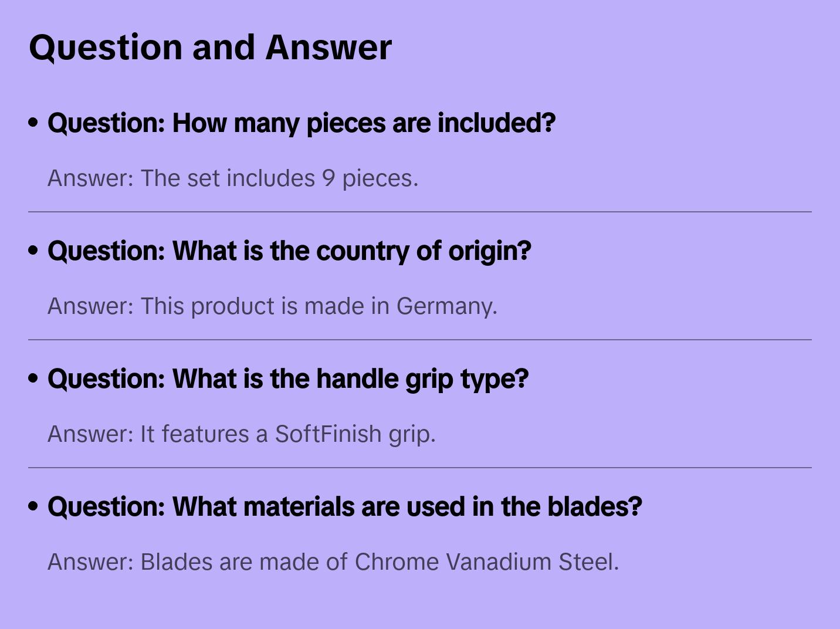
Task: Click the bullet beside the country of origin question
Action: [33, 251]
